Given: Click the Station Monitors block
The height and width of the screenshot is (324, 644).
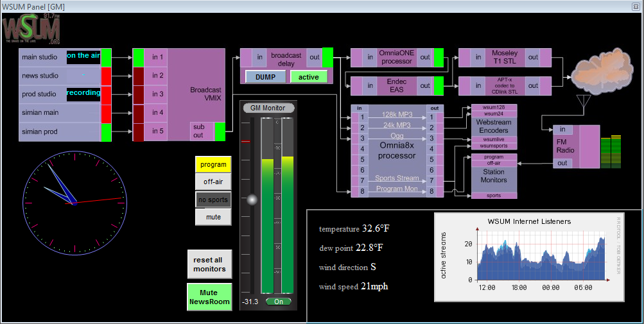Looking at the screenshot, I should 494,176.
